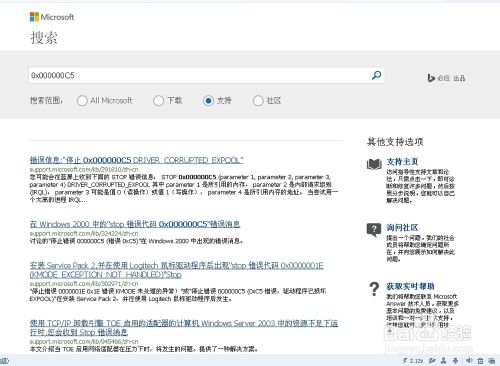The image size is (500, 366).
Task: Select the All Microsoft radio button
Action: point(82,100)
